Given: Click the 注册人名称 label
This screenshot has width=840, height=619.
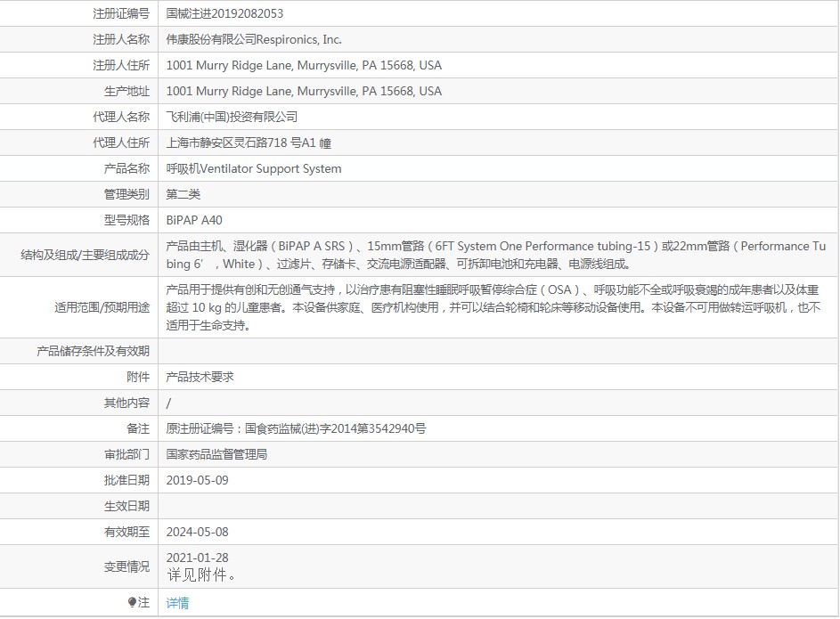Looking at the screenshot, I should point(121,39).
